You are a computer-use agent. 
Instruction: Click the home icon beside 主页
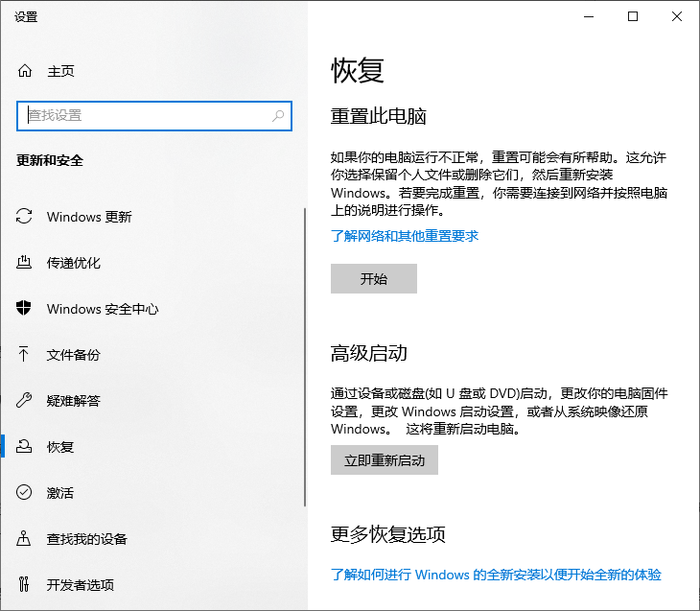(26, 71)
